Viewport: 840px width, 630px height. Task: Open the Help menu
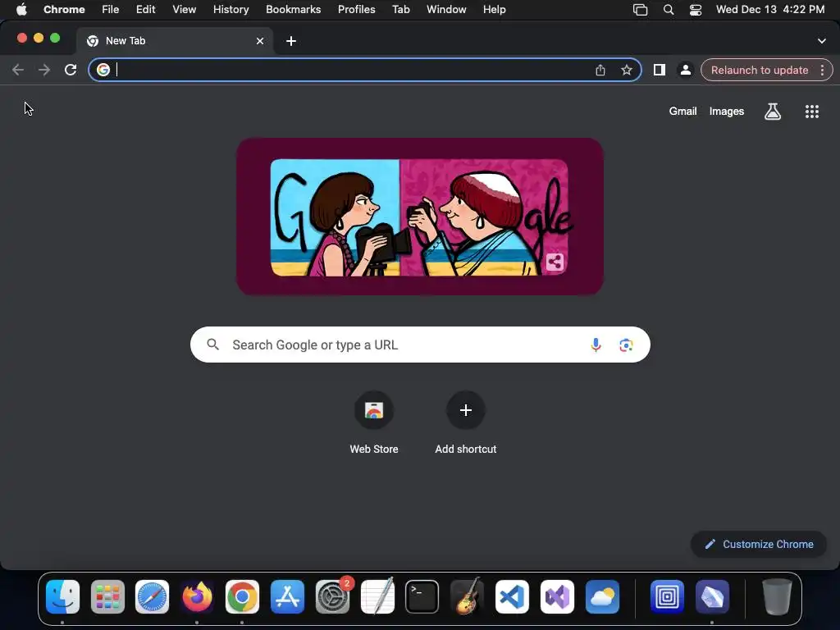pyautogui.click(x=495, y=10)
